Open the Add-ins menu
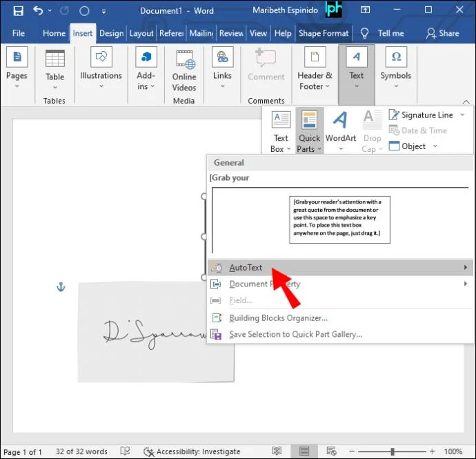The width and height of the screenshot is (476, 459). coord(146,69)
